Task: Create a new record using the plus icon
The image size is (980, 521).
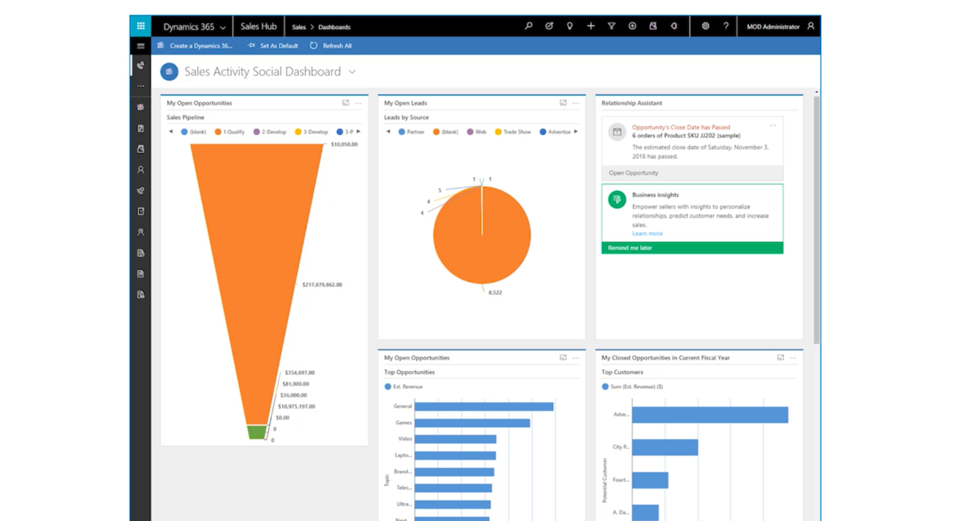Action: [591, 26]
